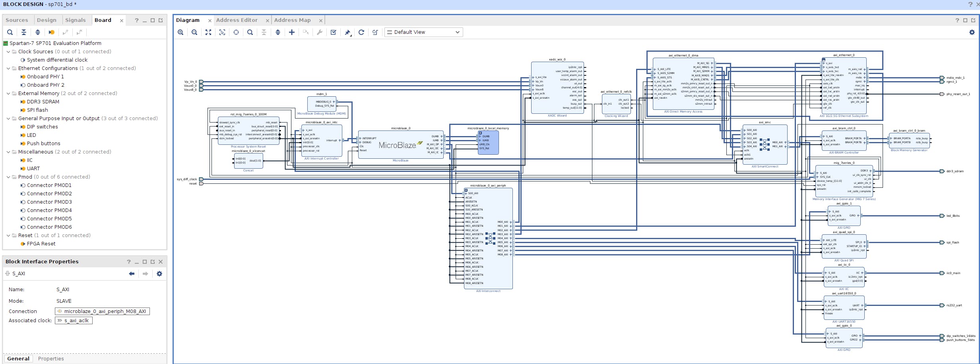The image size is (980, 364).
Task: Open diagram settings gear icon
Action: 972,32
